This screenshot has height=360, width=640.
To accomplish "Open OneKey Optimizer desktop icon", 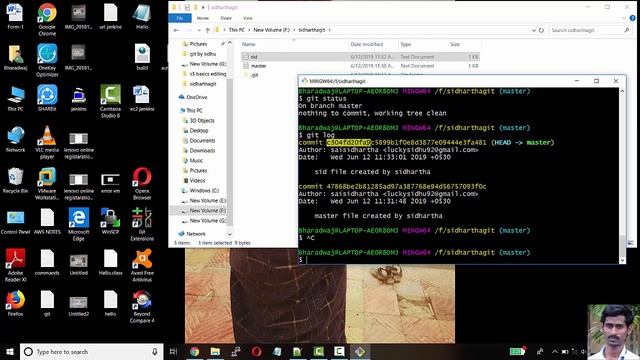I will [47, 60].
